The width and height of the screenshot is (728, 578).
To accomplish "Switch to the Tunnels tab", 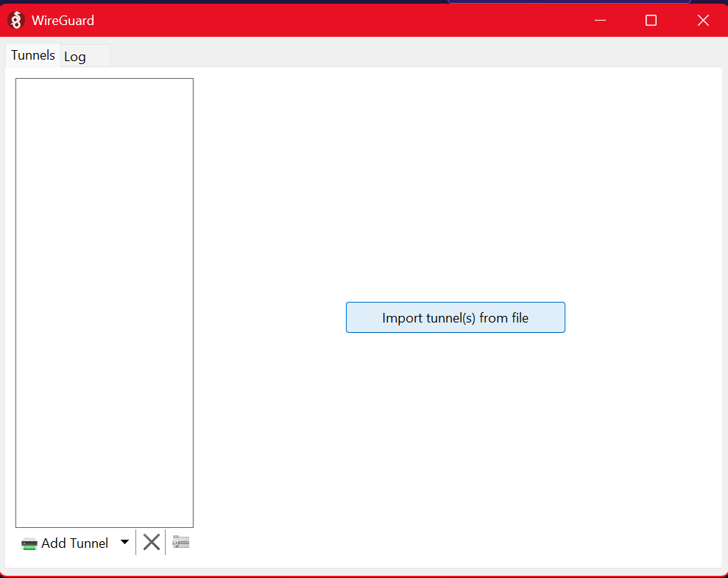I will click(x=33, y=55).
